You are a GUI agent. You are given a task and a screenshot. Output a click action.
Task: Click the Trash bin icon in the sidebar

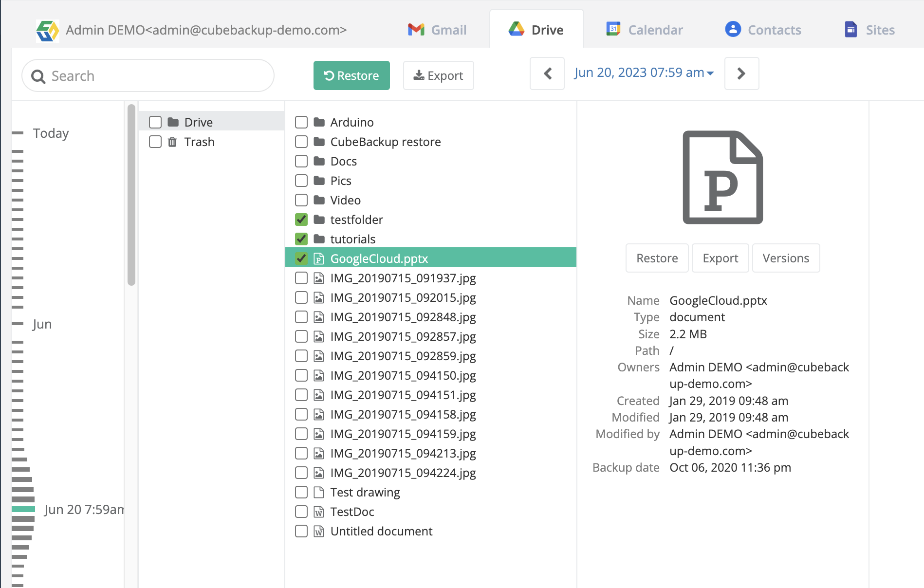(x=171, y=142)
